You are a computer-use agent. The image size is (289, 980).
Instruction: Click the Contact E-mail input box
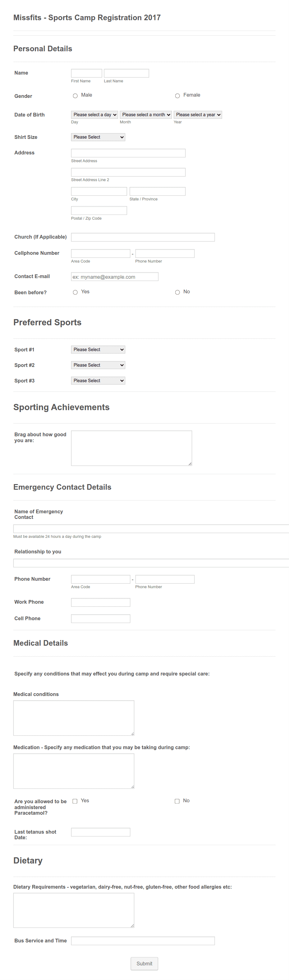click(x=115, y=277)
